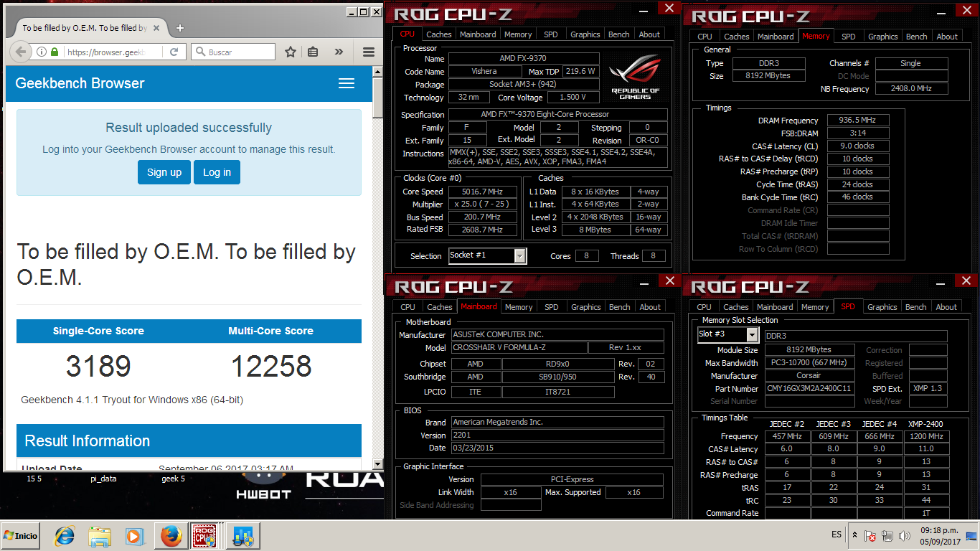Switch to About tab in the Memory window
980x551 pixels.
tap(947, 36)
